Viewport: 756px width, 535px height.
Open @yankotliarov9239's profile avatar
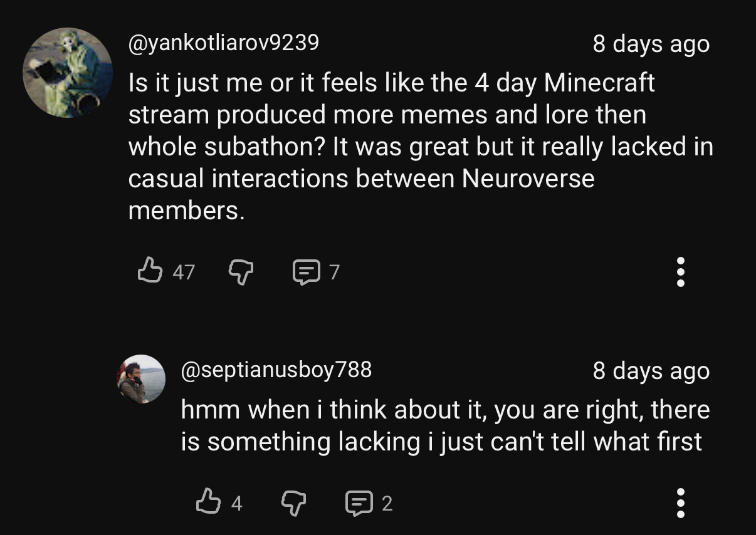[68, 73]
